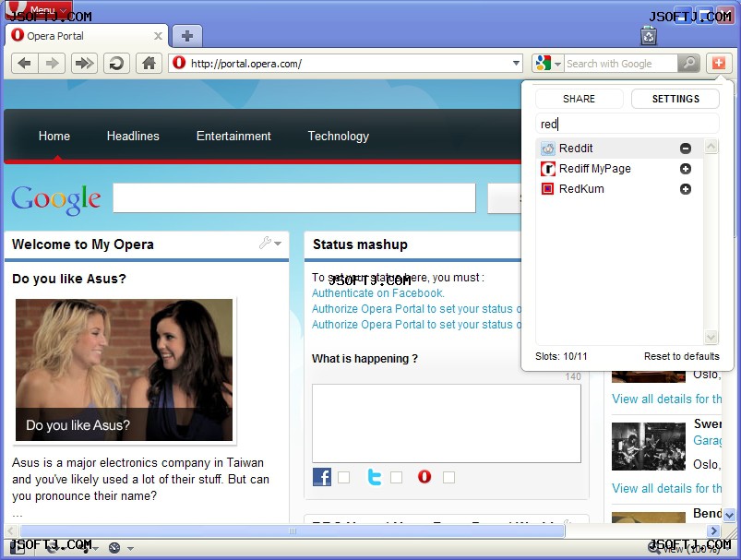Screen dimensions: 741x560
Task: Expand the Welcome widget dropdown arrow
Action: [x=278, y=244]
